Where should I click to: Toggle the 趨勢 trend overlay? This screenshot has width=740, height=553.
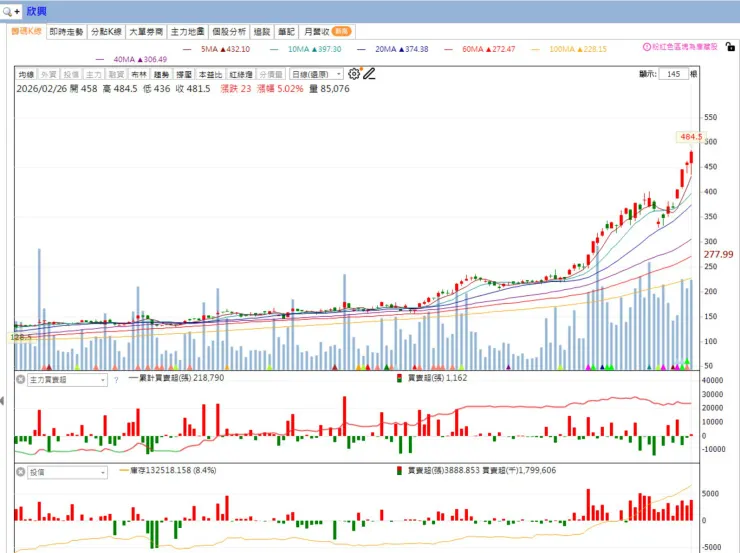161,75
